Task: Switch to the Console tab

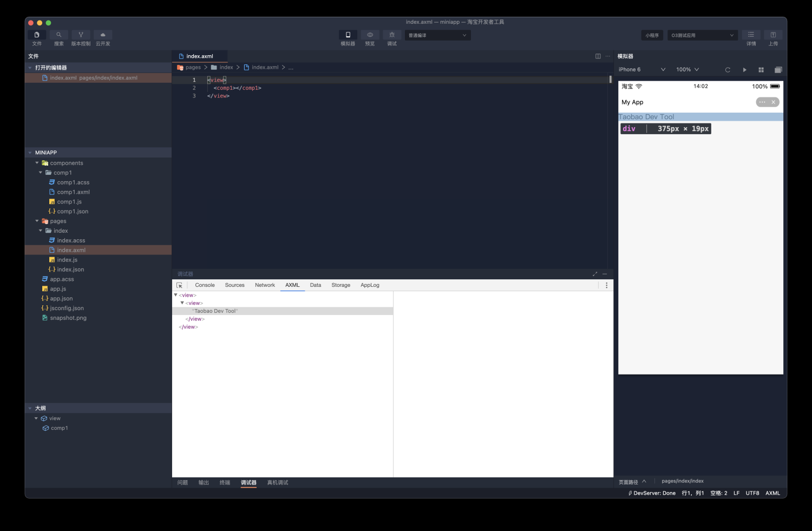Action: click(x=205, y=285)
